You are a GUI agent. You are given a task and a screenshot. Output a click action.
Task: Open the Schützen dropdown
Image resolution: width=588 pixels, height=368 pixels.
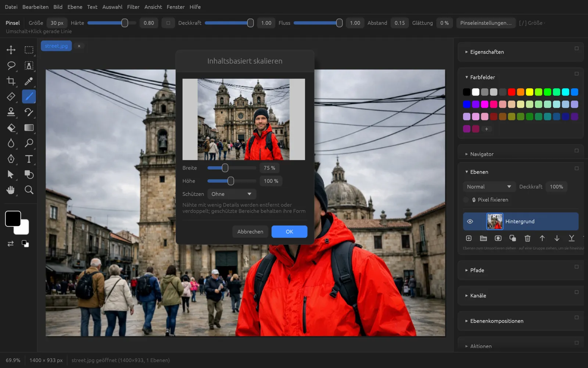point(232,194)
